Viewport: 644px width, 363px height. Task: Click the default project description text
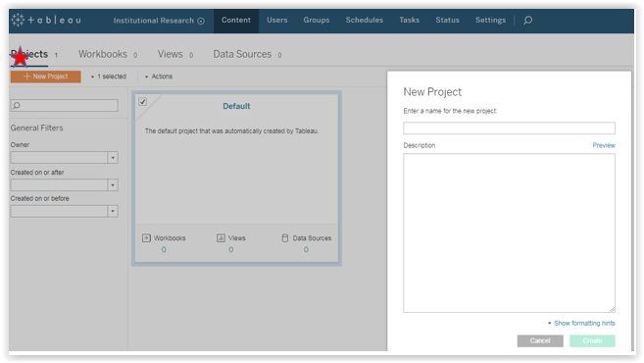[232, 131]
